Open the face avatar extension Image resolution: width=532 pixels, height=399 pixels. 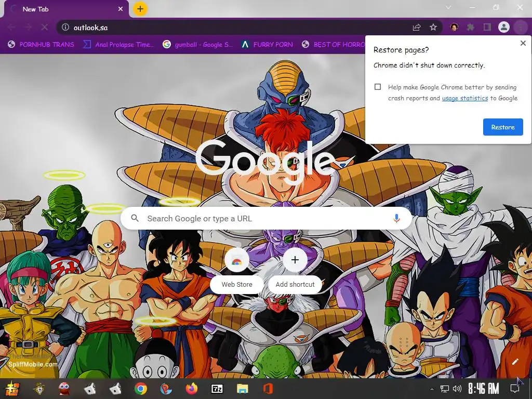point(454,27)
